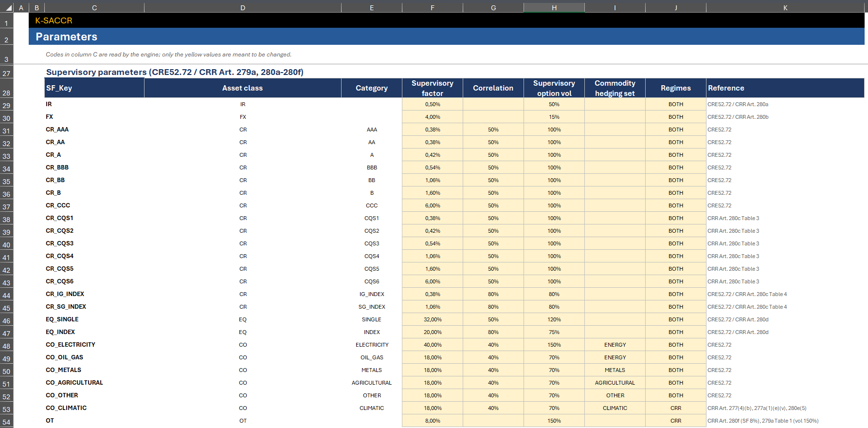868x428 pixels.
Task: Select EQ_INDEX option vol 75%
Action: pyautogui.click(x=554, y=332)
